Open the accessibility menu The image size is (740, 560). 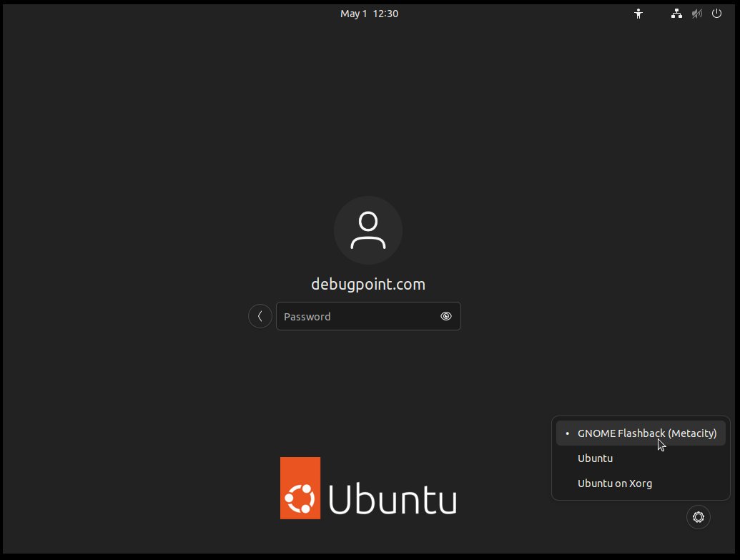(638, 13)
